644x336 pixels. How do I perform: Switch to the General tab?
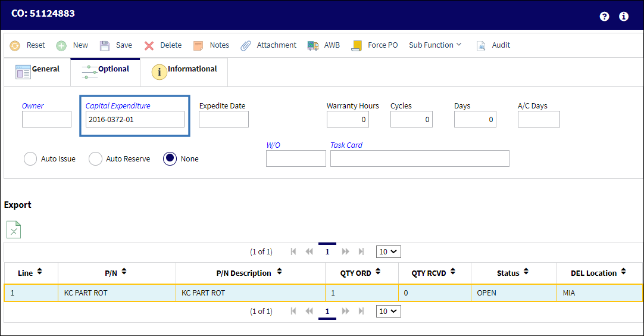point(37,72)
